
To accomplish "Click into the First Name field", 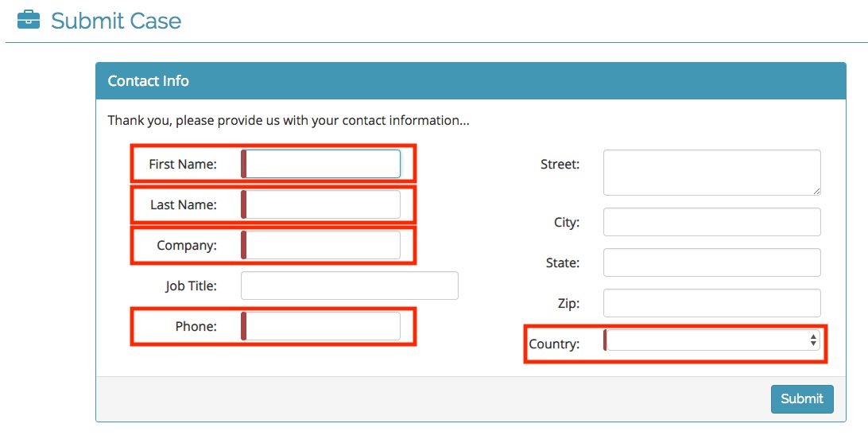I will (x=320, y=164).
